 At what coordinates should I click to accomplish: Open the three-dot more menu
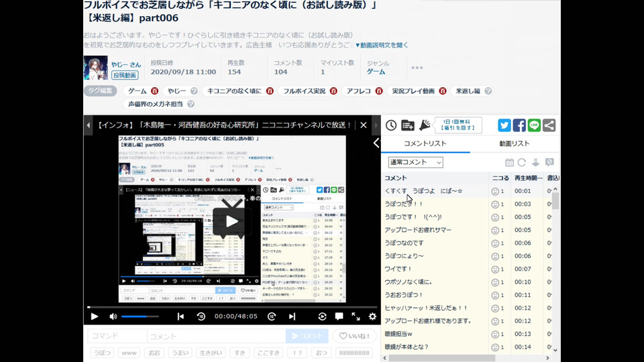[x=417, y=68]
